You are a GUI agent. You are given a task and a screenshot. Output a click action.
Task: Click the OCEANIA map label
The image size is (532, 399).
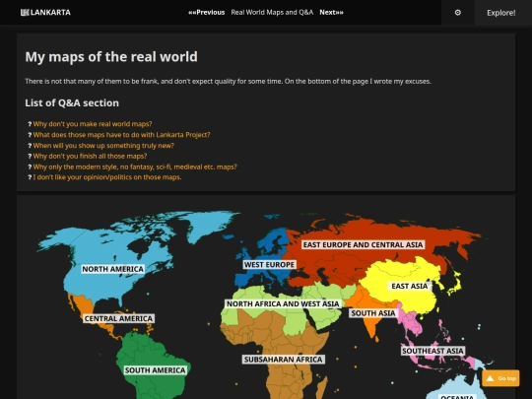click(457, 397)
